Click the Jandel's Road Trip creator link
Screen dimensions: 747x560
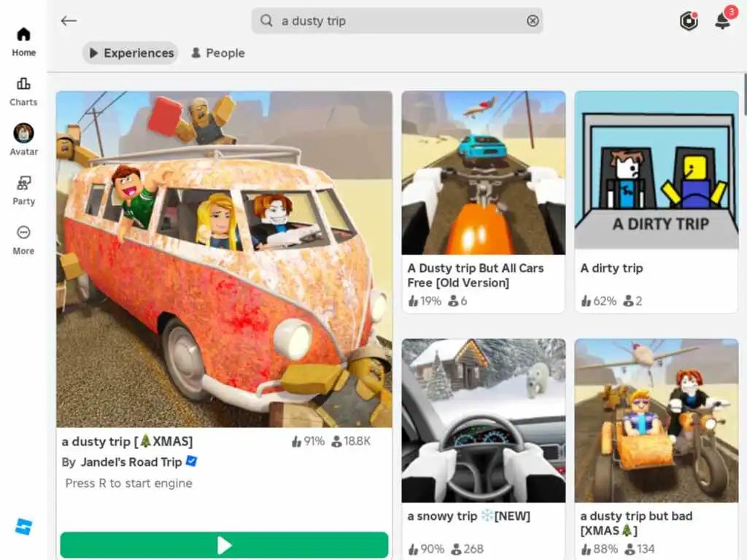coord(131,462)
